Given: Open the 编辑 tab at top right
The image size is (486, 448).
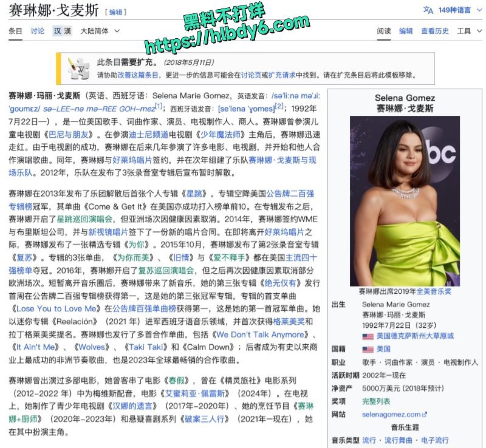Looking at the screenshot, I should tap(406, 31).
